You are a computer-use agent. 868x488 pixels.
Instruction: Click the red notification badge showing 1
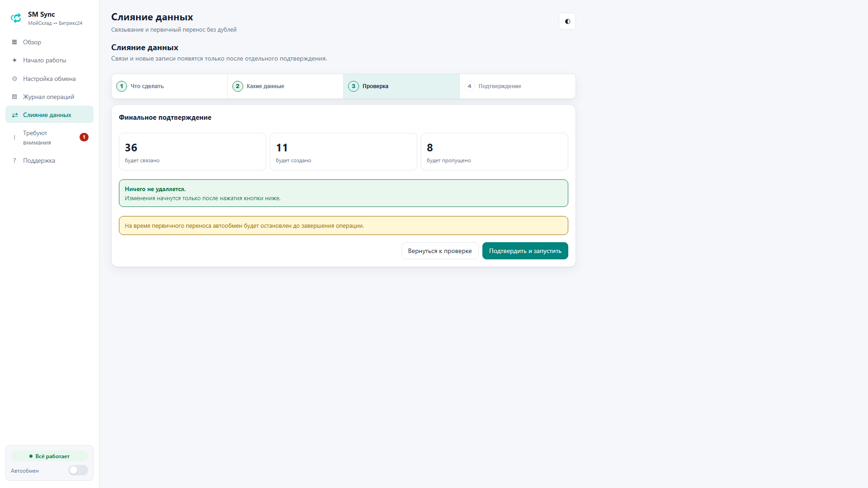tap(84, 137)
